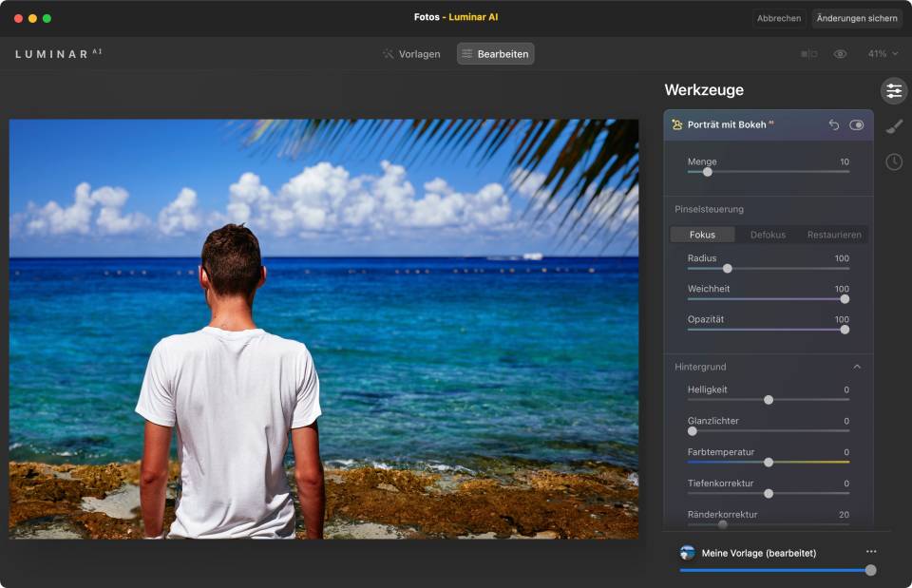Select the brush local masking icon
This screenshot has width=912, height=588.
pyautogui.click(x=894, y=126)
